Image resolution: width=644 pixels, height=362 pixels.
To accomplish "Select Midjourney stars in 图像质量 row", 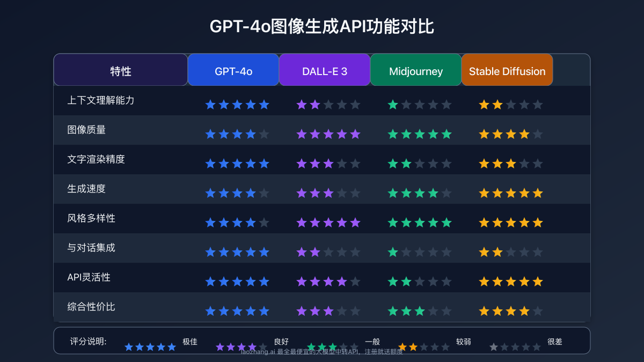I will (420, 134).
